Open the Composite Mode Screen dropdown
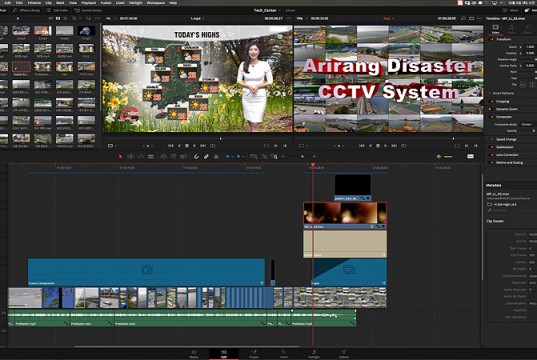 527,124
